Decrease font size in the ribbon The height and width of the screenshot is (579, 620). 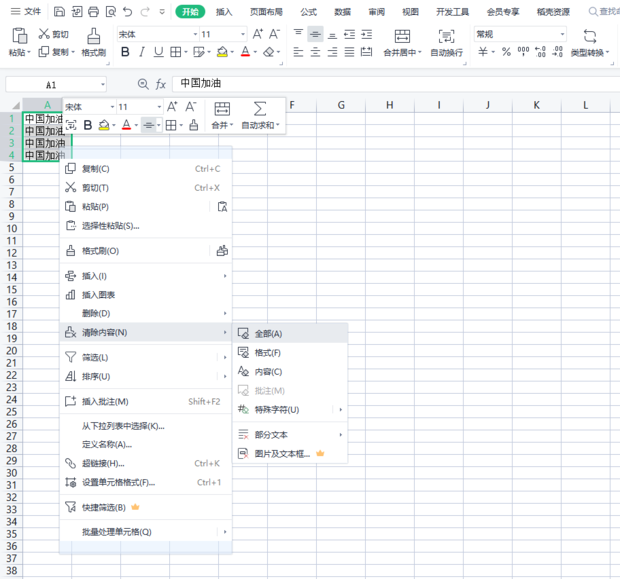pyautogui.click(x=274, y=34)
